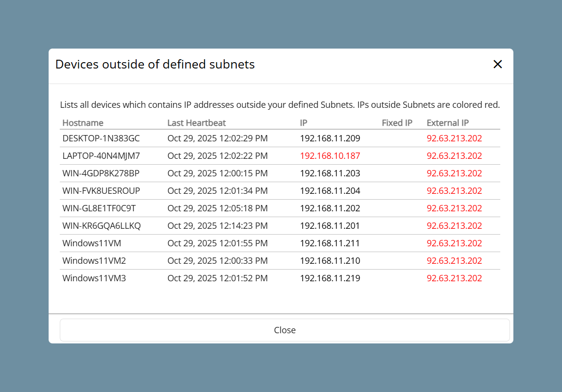Select hostname WIN-KR6GQA6LLKQ
The image size is (562, 392).
(x=102, y=226)
